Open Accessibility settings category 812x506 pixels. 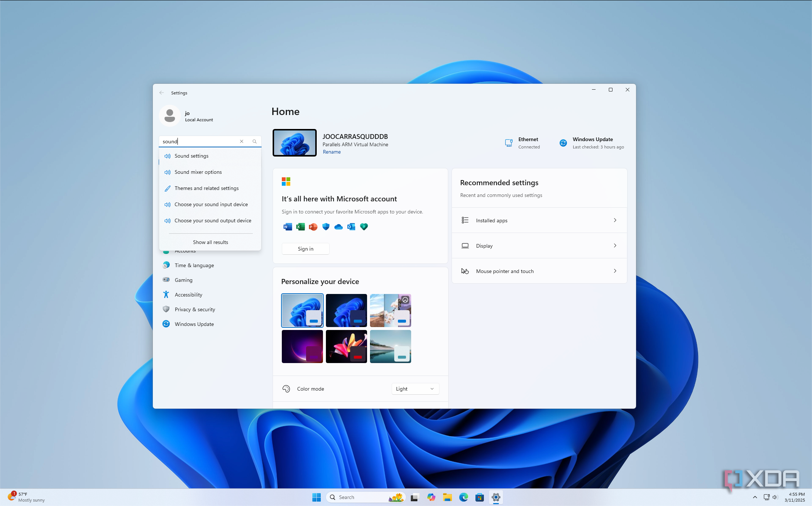210,295
